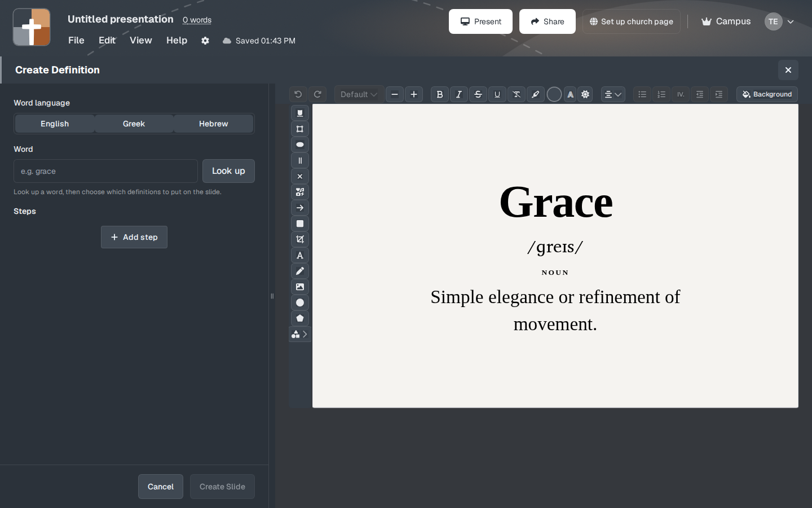The height and width of the screenshot is (508, 812).
Task: Expand the more shapes flyout
Action: pos(300,334)
